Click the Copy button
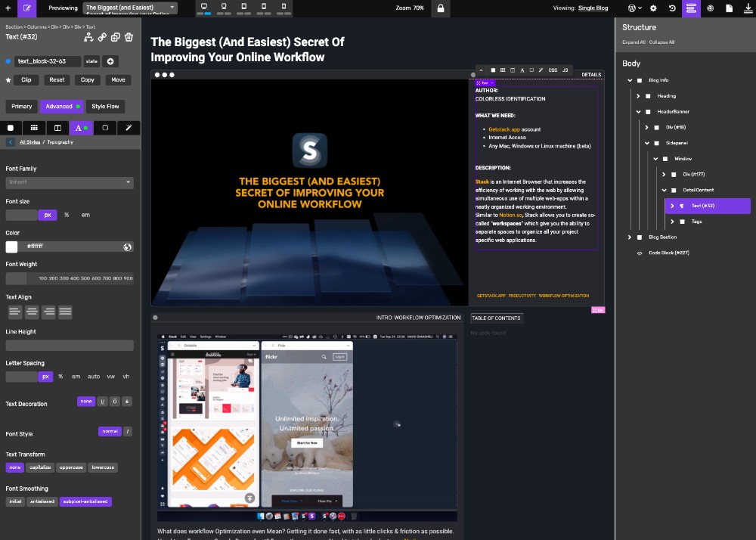Image resolution: width=756 pixels, height=540 pixels. pos(87,80)
